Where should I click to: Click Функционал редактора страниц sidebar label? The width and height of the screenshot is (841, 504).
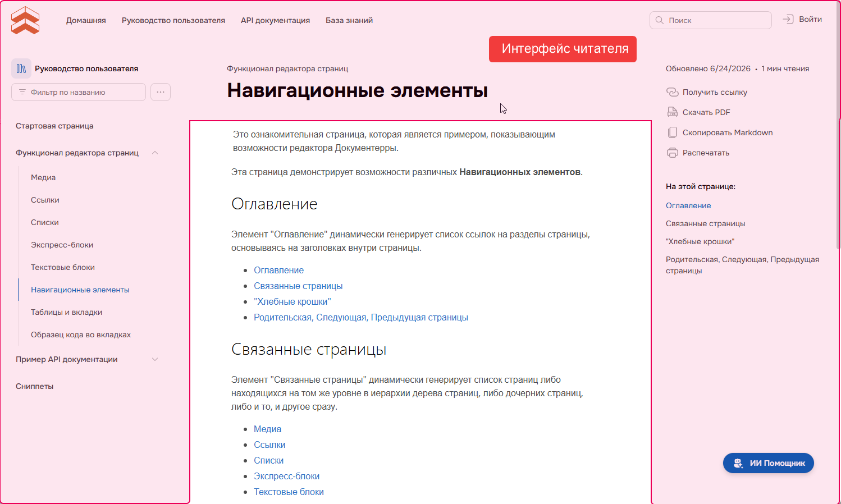[77, 153]
